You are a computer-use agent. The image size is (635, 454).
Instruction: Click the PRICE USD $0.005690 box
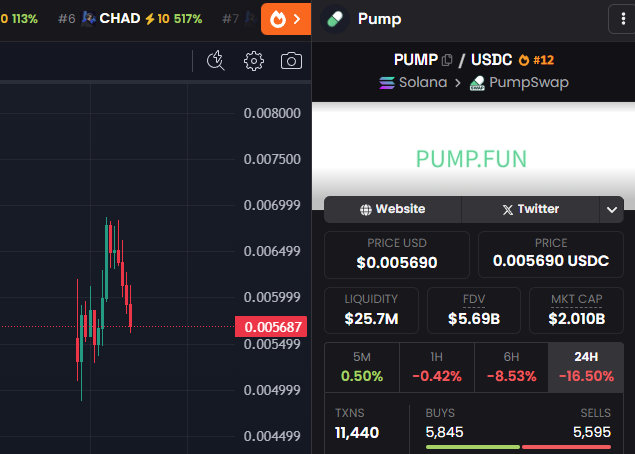[397, 255]
